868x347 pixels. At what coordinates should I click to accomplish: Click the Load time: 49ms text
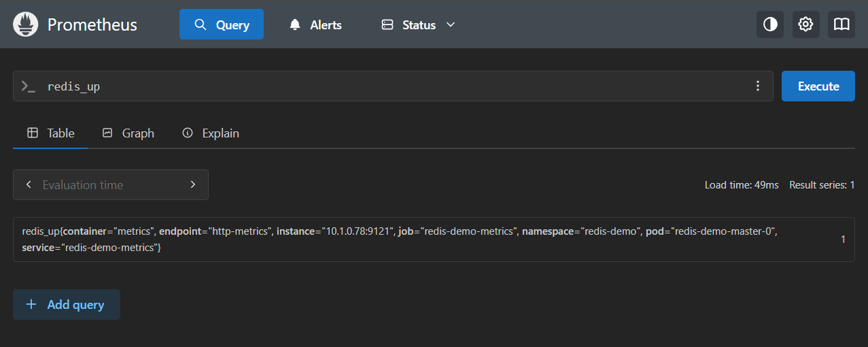pos(742,184)
